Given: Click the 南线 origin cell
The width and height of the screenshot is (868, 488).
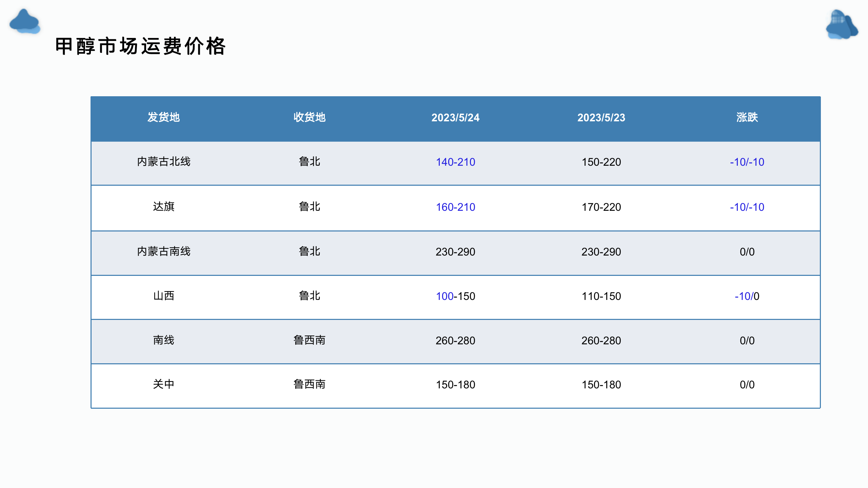Looking at the screenshot, I should point(164,340).
